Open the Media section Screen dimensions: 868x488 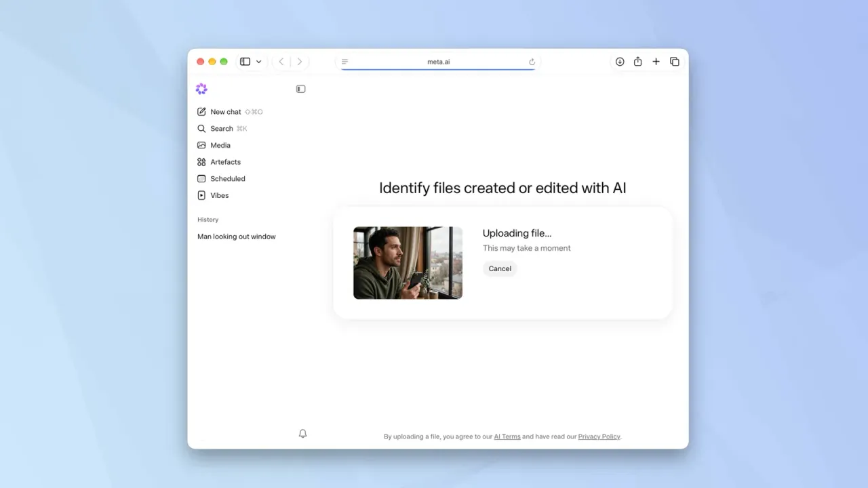coord(214,145)
